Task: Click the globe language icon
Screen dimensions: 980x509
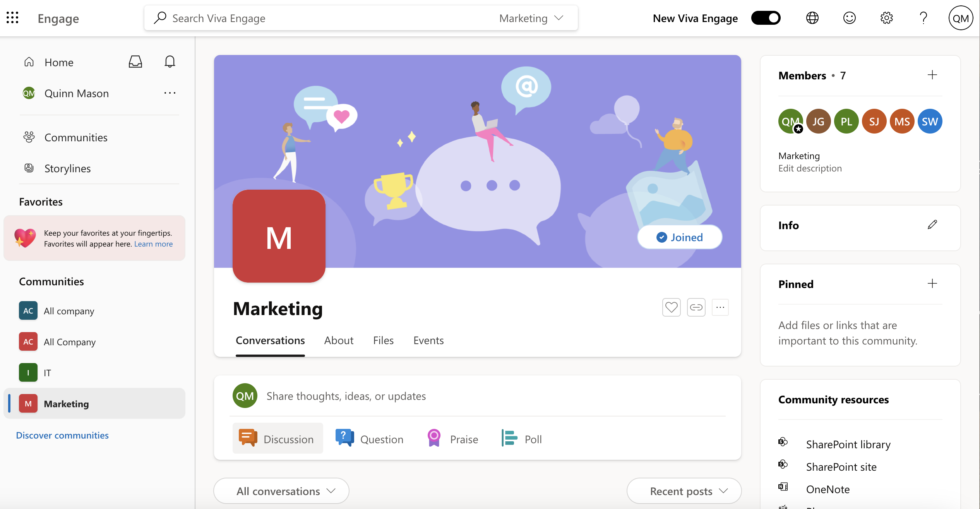Action: tap(812, 18)
